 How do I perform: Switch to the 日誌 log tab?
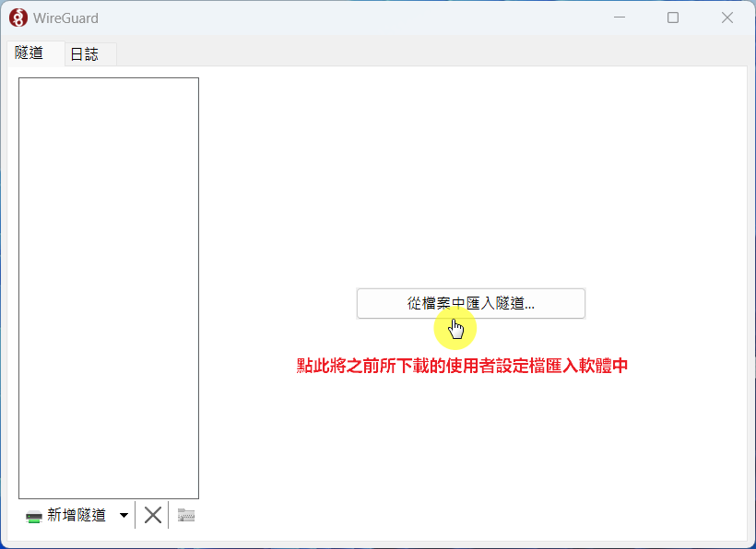90,54
